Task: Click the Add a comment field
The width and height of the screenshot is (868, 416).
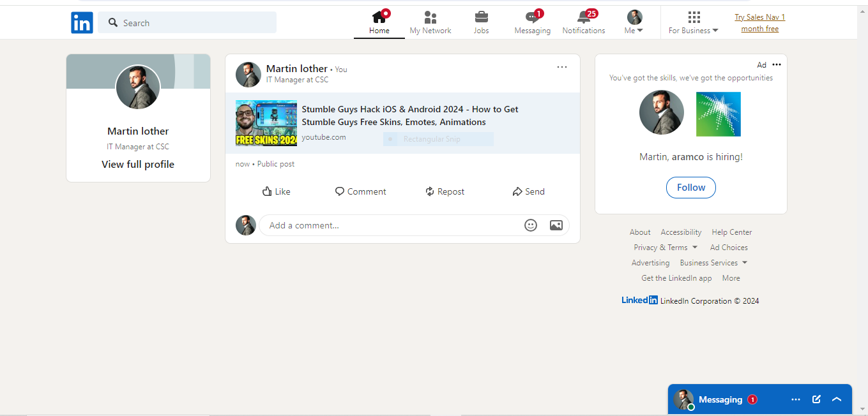Action: point(414,225)
